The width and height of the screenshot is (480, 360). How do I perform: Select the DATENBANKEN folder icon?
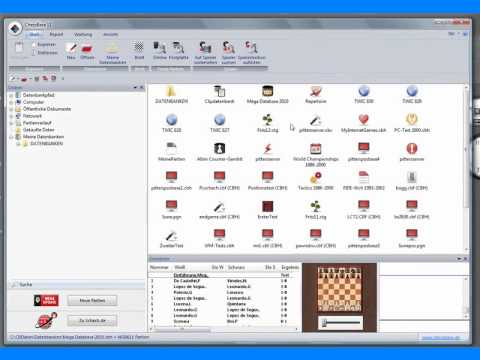171,95
